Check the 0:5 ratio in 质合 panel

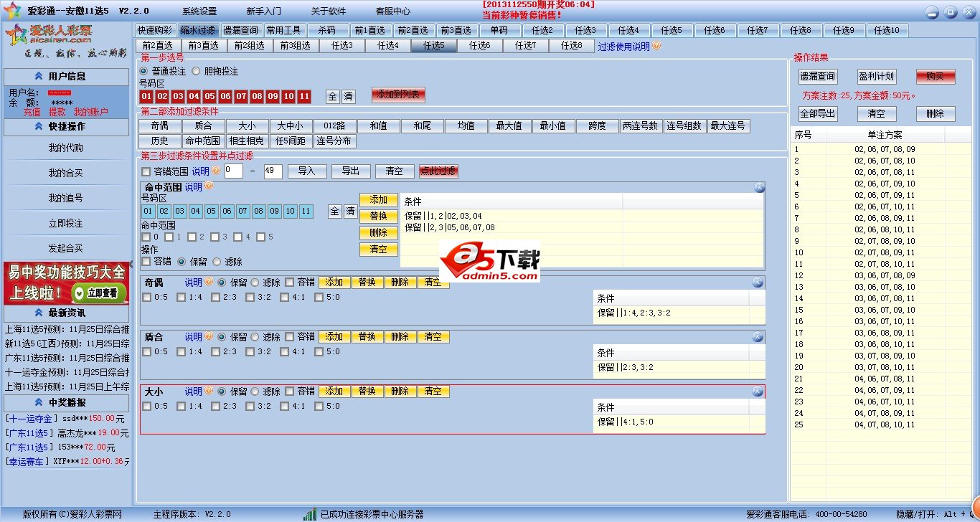[x=146, y=351]
